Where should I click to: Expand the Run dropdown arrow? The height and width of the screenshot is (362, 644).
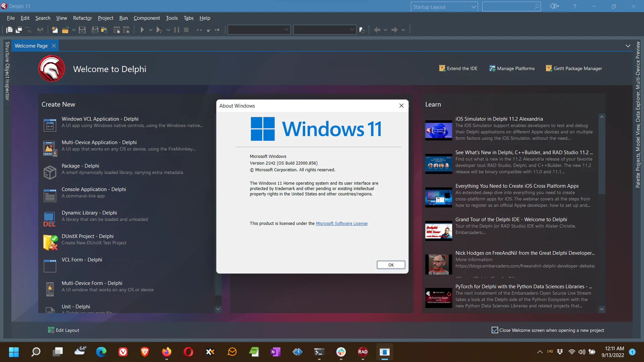(151, 30)
